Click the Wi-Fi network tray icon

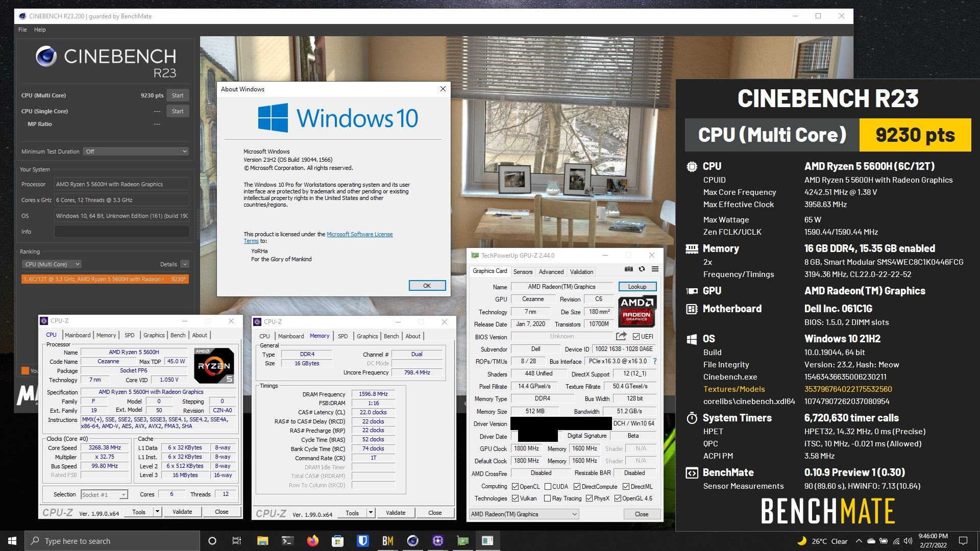click(x=896, y=541)
